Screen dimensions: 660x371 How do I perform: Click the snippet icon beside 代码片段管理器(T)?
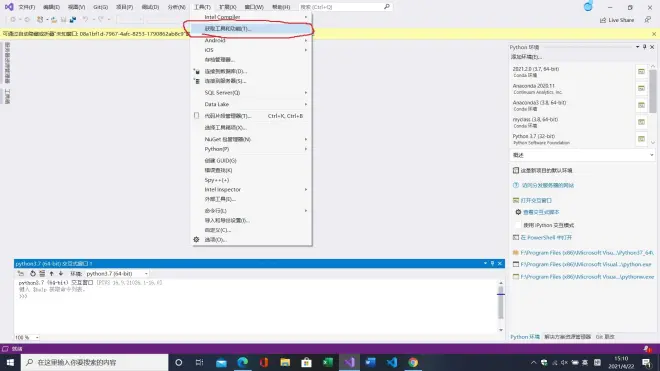click(x=197, y=115)
